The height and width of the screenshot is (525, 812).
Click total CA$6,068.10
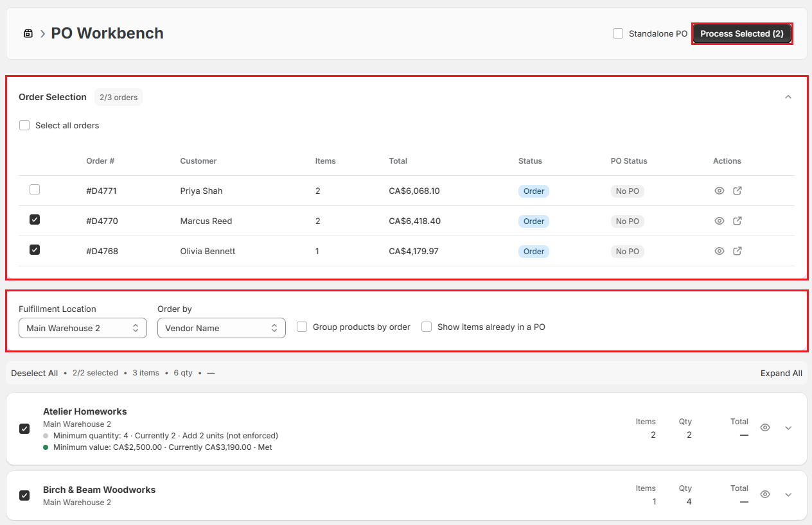[414, 191]
